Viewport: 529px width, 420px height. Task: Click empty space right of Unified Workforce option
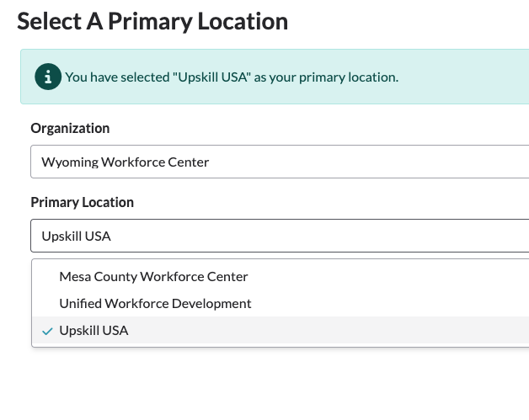pyautogui.click(x=387, y=303)
